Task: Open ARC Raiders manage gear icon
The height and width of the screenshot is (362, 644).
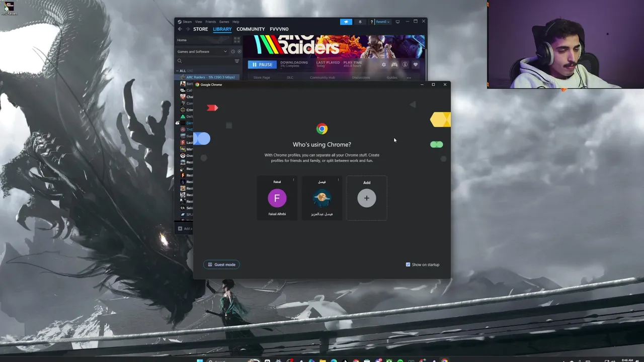Action: pos(384,64)
